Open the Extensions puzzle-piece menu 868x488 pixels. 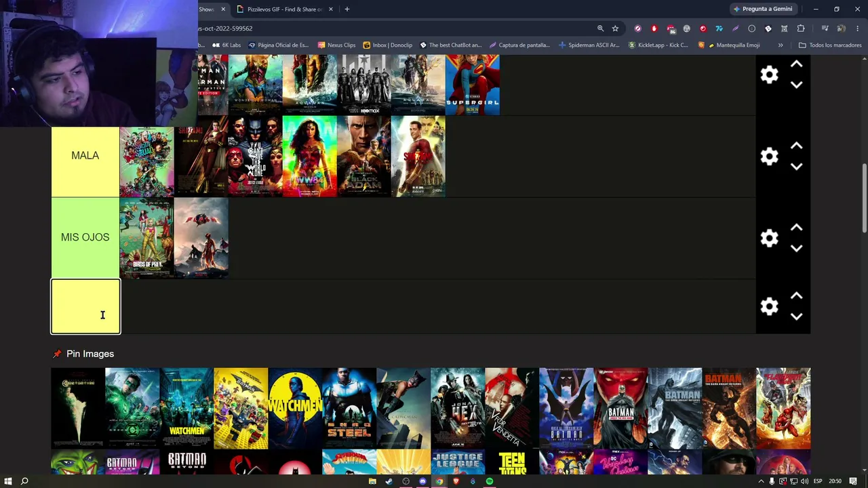[x=801, y=28]
